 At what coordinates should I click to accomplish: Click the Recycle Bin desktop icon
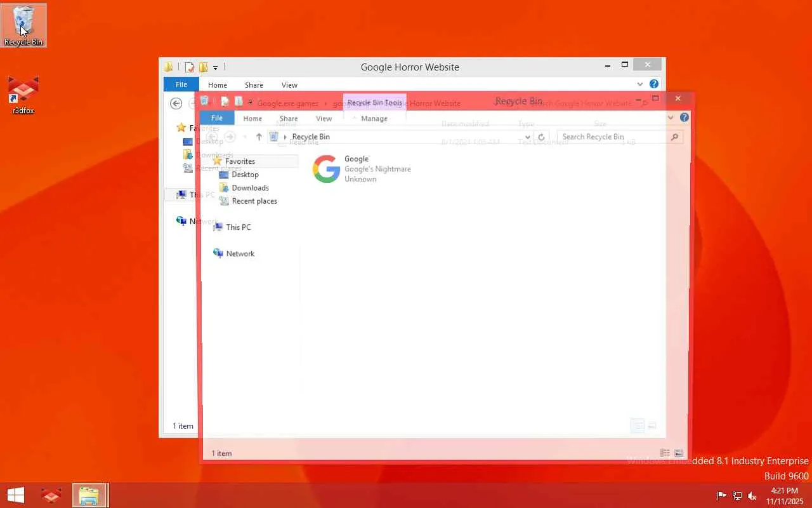[23, 25]
